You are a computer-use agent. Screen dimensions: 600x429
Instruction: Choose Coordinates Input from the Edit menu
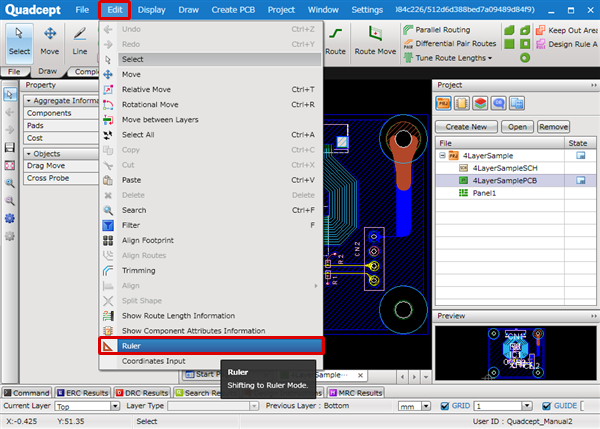tap(211, 361)
